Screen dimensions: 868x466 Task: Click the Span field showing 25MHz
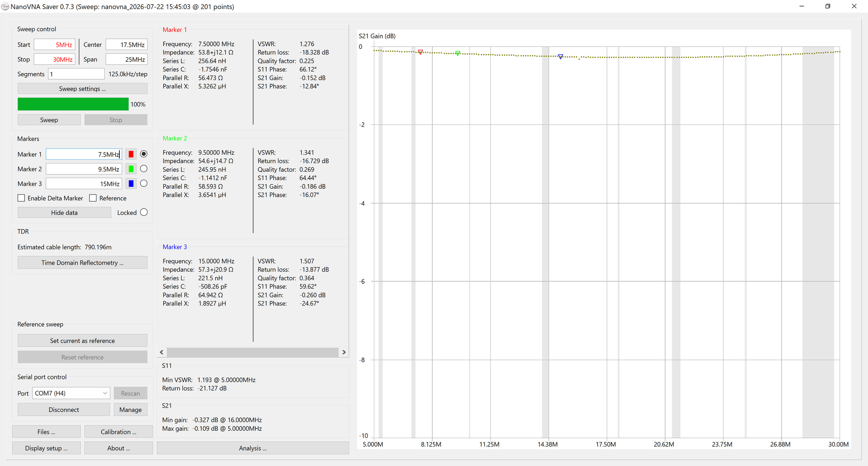click(127, 59)
